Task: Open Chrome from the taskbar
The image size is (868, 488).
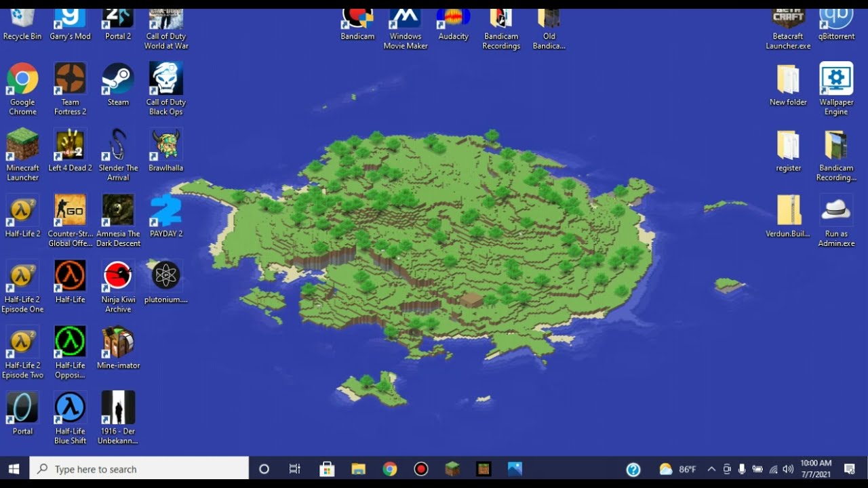Action: 389,469
